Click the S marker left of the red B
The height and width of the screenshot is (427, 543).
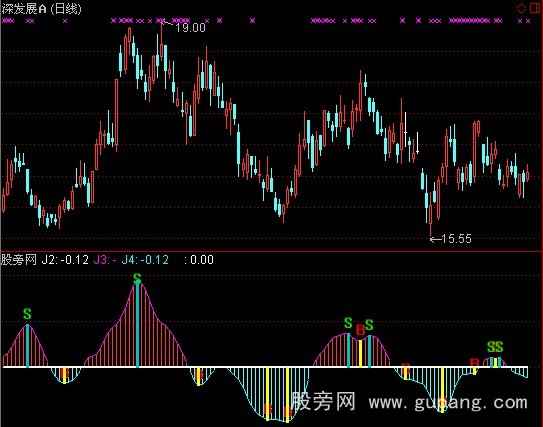(348, 323)
